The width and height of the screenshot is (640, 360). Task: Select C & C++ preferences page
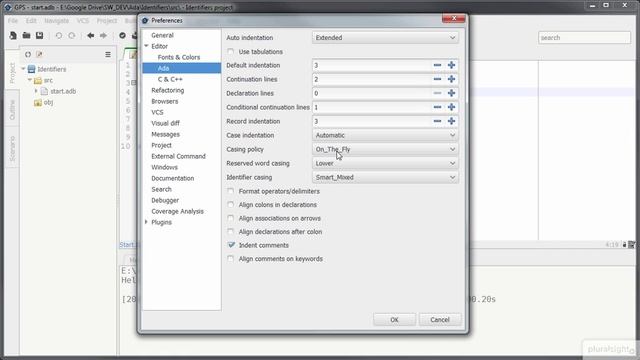170,79
